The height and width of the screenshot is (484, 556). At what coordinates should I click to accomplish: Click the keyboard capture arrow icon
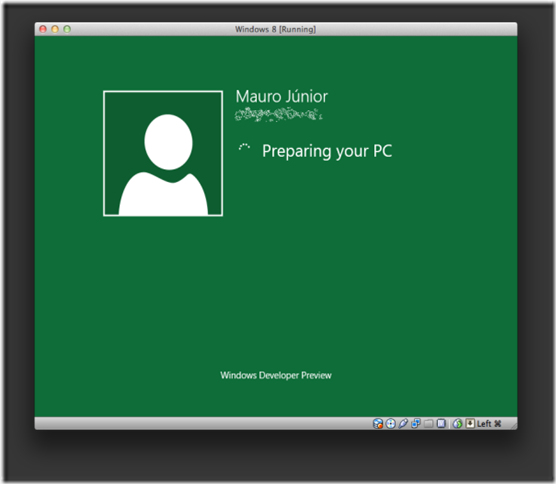tap(470, 423)
